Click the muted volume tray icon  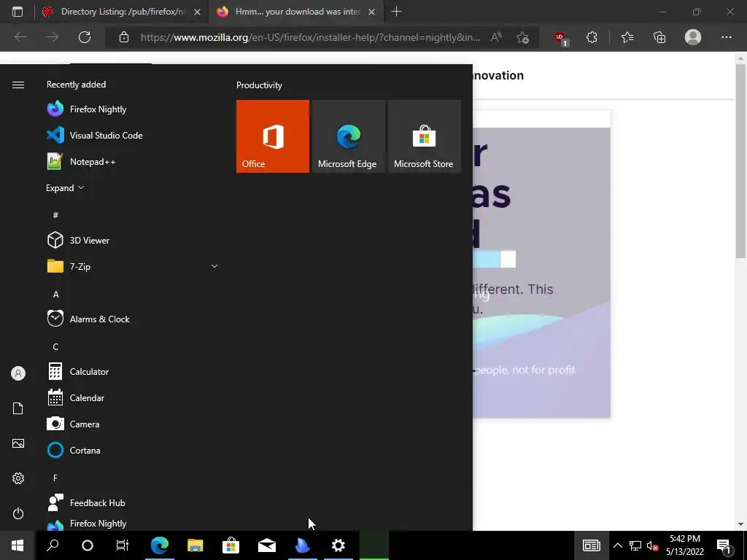(x=652, y=545)
